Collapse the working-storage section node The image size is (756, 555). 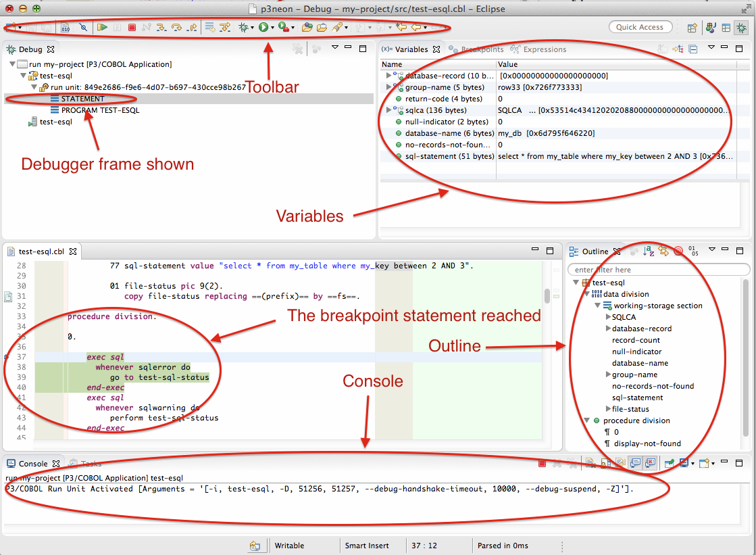(597, 306)
